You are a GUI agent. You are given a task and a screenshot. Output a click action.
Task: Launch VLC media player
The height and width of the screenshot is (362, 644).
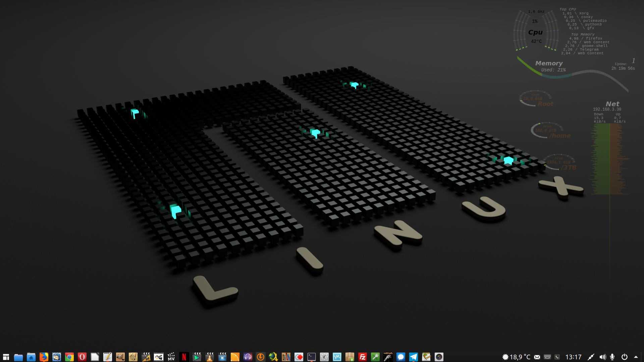coord(210,357)
